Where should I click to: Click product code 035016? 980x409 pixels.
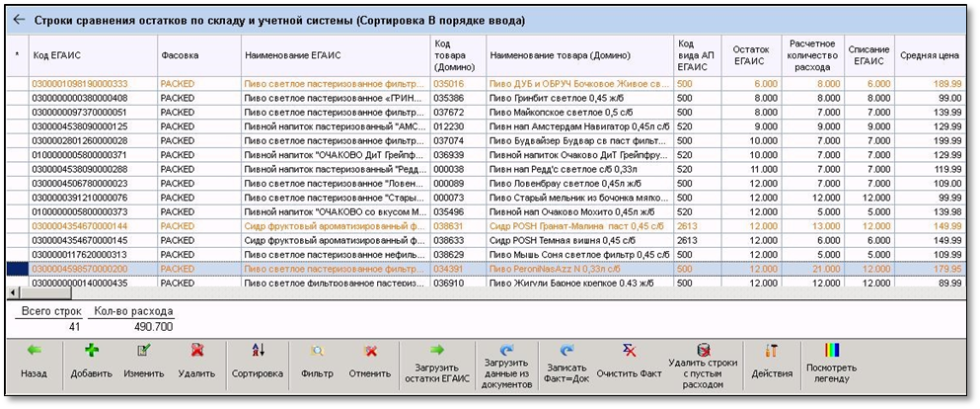point(458,83)
